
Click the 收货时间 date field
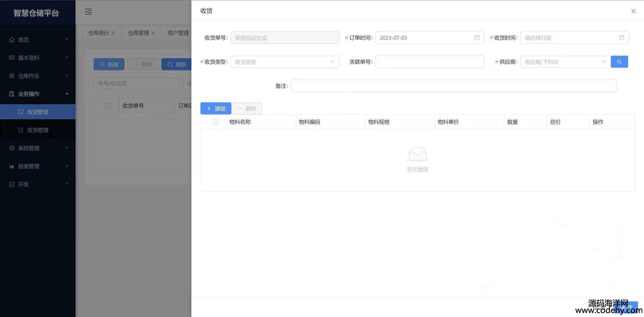point(575,38)
